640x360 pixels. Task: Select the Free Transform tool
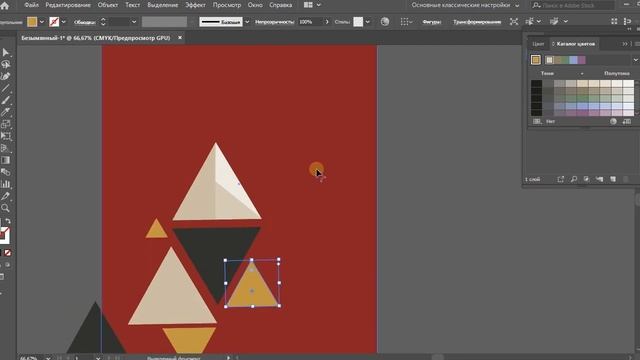(6, 136)
